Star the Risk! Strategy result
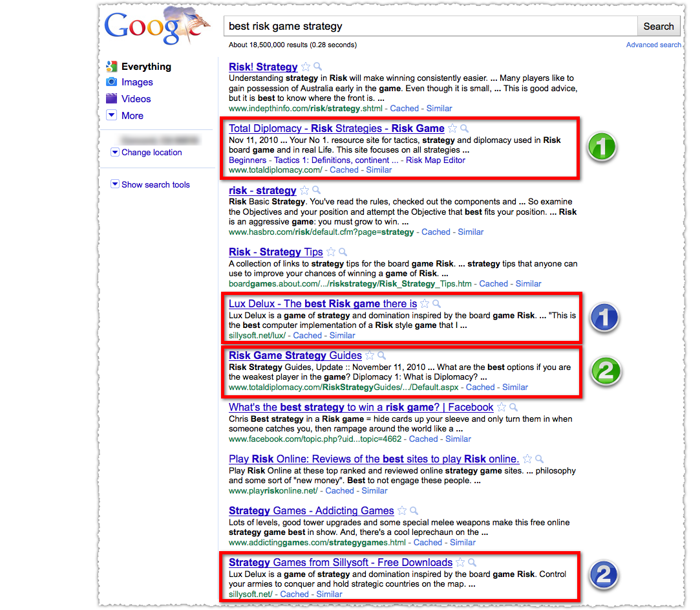This screenshot has height=610, width=700. (306, 67)
